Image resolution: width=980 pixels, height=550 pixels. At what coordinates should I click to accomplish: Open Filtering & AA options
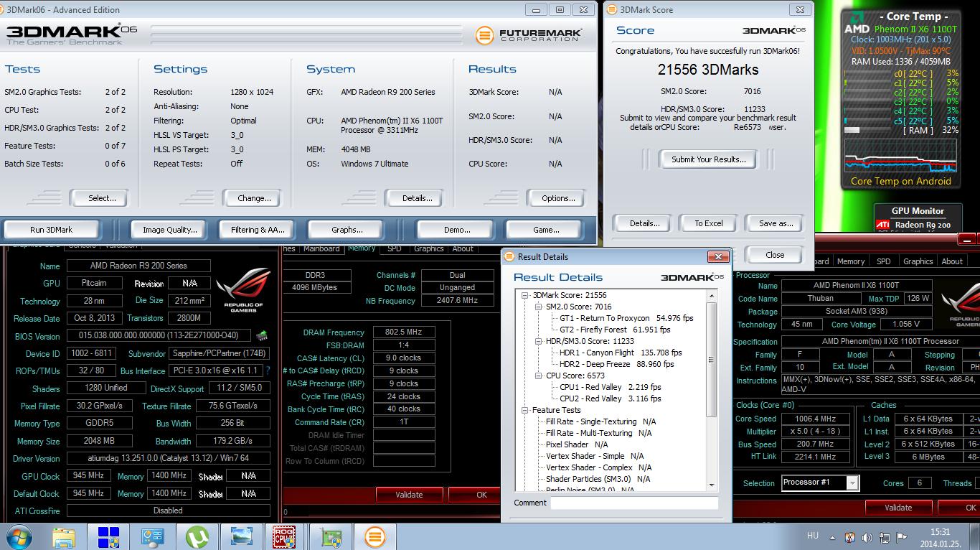[x=258, y=230]
